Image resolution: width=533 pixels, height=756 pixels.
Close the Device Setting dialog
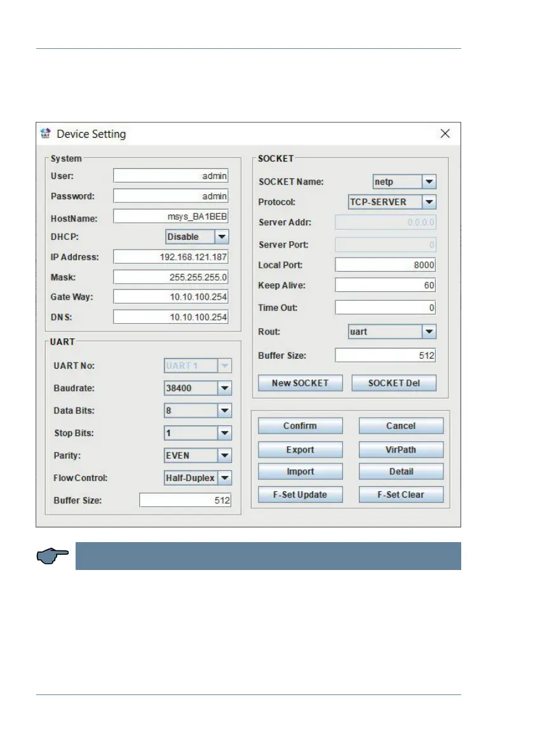pyautogui.click(x=445, y=133)
